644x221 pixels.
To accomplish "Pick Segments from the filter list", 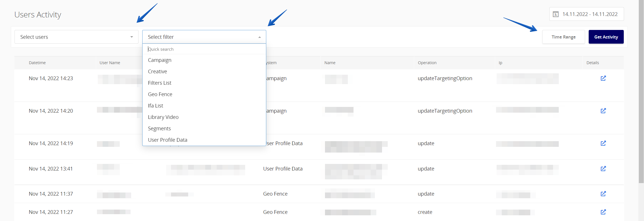I will 204,128.
